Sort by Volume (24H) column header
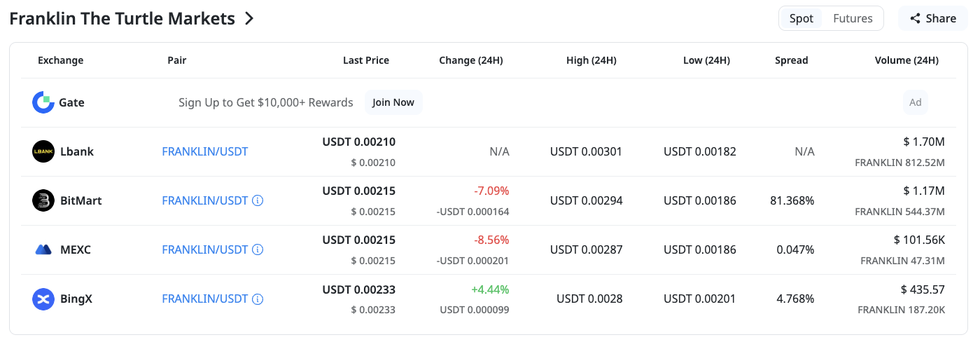 [906, 60]
